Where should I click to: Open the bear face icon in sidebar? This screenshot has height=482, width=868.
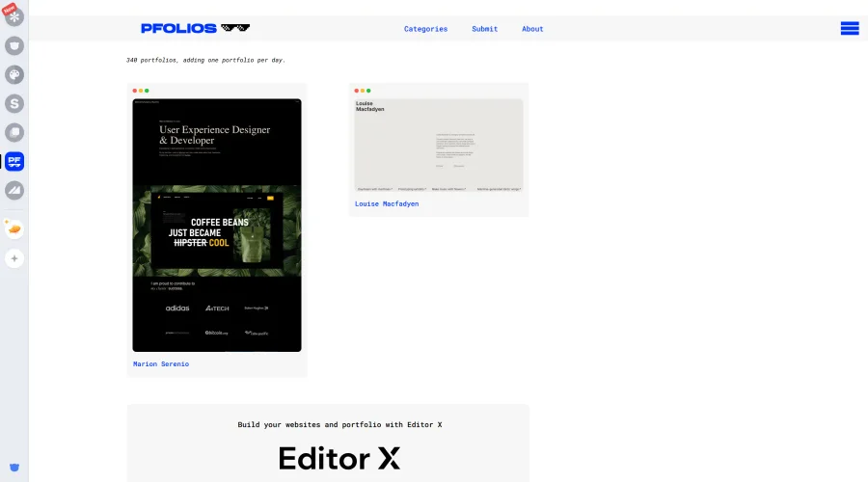click(x=14, y=46)
